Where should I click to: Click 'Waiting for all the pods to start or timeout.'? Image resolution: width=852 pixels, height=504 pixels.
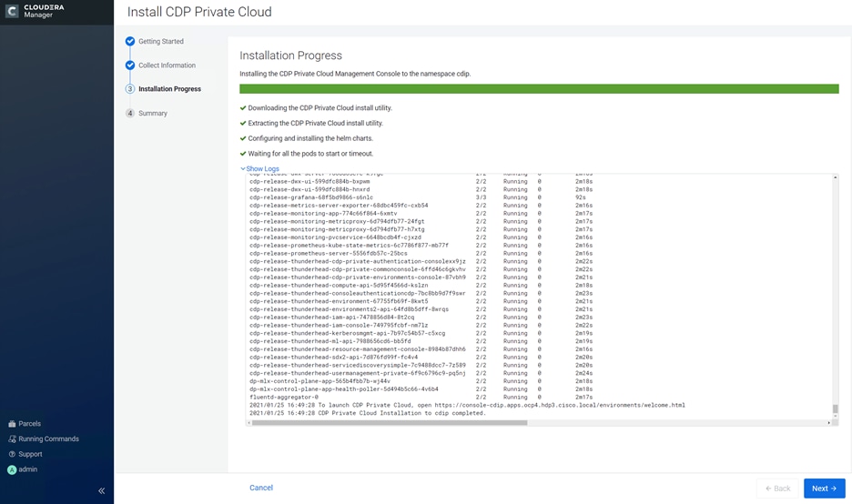[x=310, y=154]
